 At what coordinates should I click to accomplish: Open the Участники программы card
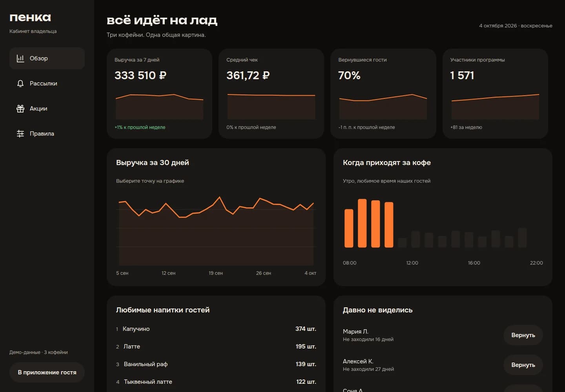(495, 94)
